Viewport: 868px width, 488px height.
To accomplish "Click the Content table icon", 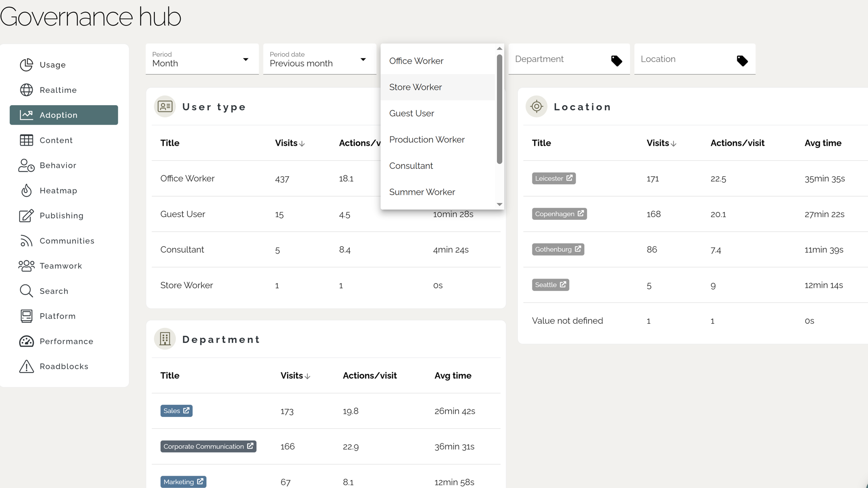I will 26,140.
